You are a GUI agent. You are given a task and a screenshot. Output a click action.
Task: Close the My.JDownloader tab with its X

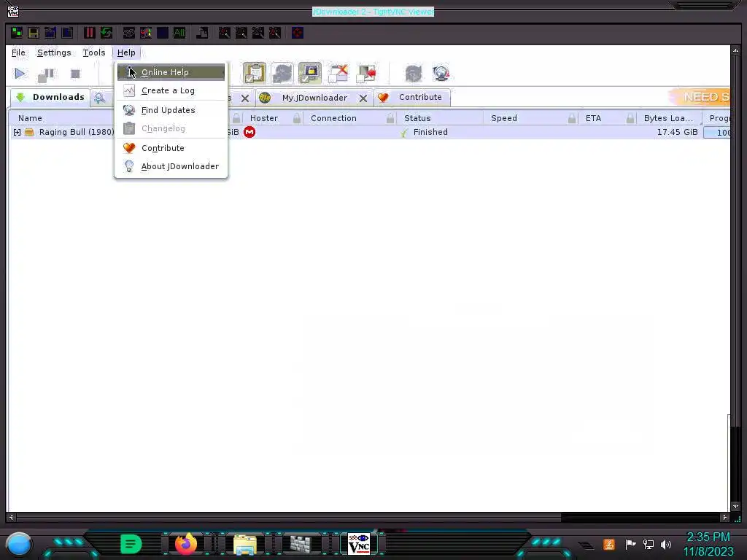(x=363, y=98)
